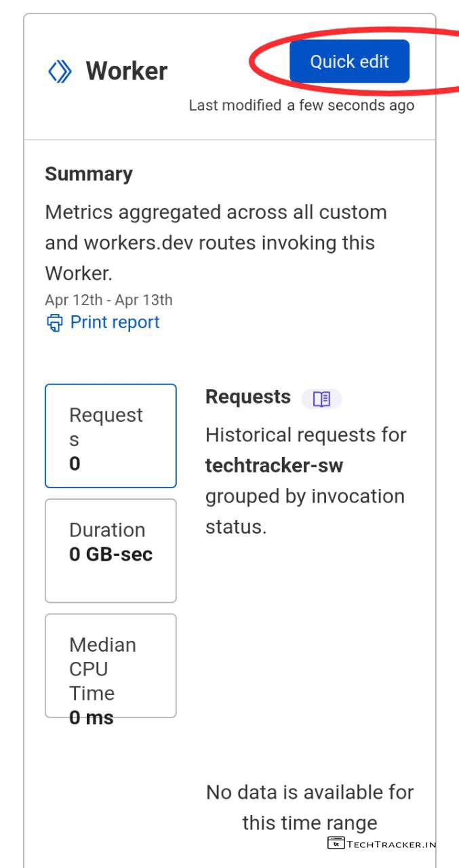The image size is (459, 868).
Task: Click the blue Workers logo icon
Action: (60, 71)
